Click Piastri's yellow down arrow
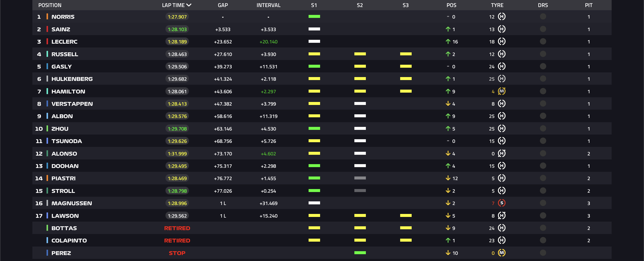 tap(448, 178)
